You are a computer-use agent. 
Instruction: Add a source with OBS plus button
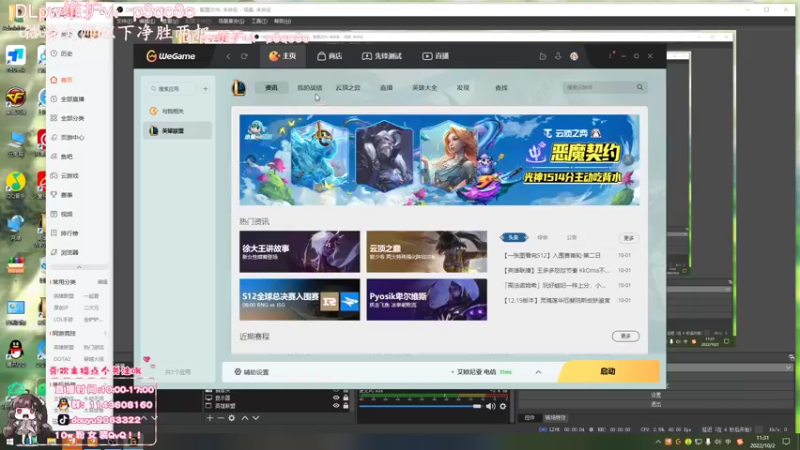pyautogui.click(x=210, y=418)
